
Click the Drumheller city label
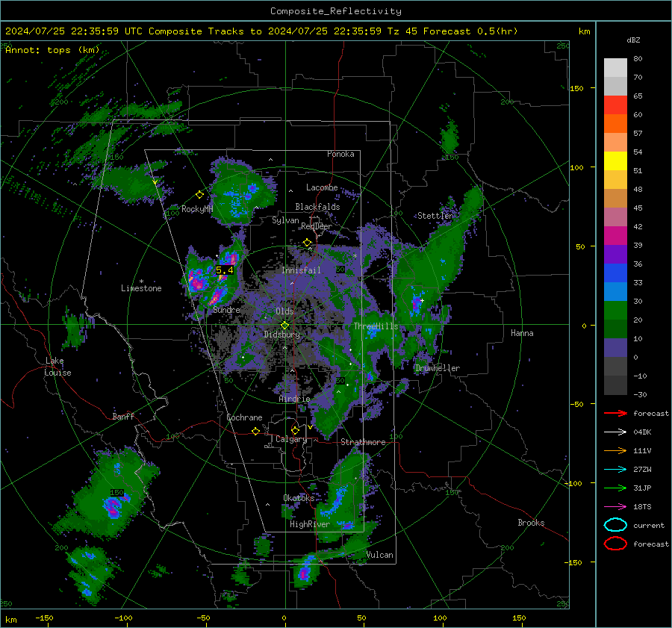point(438,368)
